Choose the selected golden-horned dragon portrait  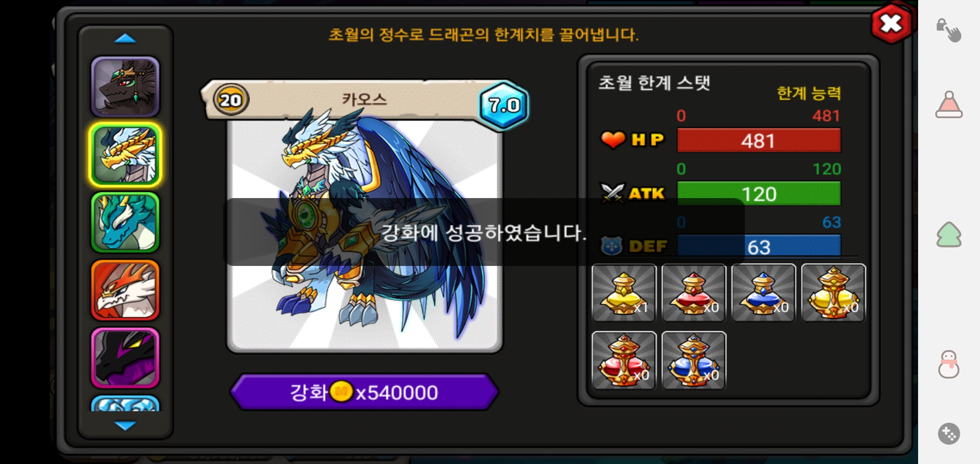pos(125,155)
